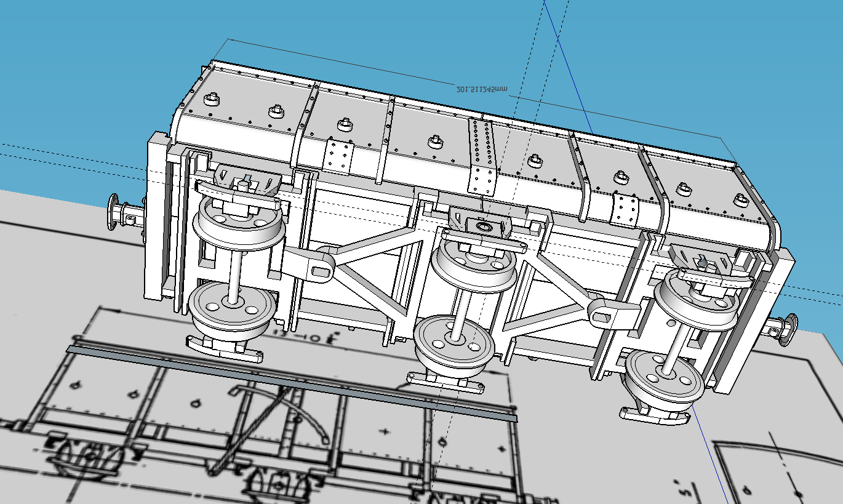Select the right slotted brake link
The height and width of the screenshot is (504, 843).
point(606,314)
